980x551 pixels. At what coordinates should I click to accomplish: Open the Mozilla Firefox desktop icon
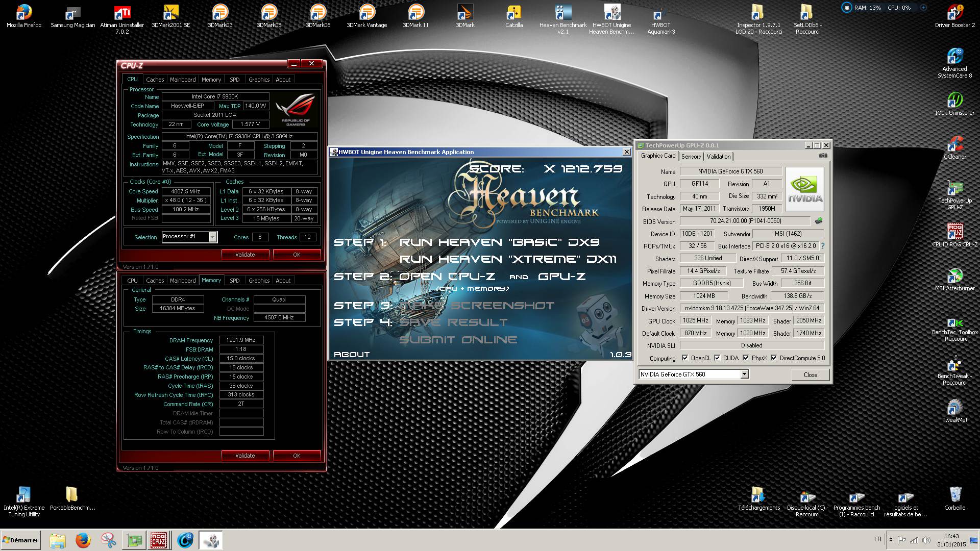24,16
